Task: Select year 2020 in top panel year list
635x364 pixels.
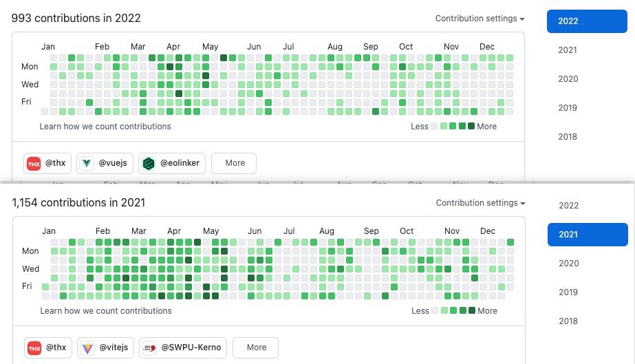Action: click(x=568, y=79)
